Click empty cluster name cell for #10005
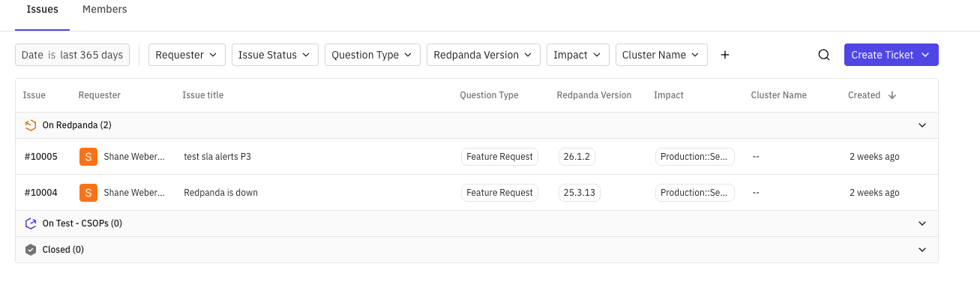Screen dimensions: 980x291 (756, 157)
